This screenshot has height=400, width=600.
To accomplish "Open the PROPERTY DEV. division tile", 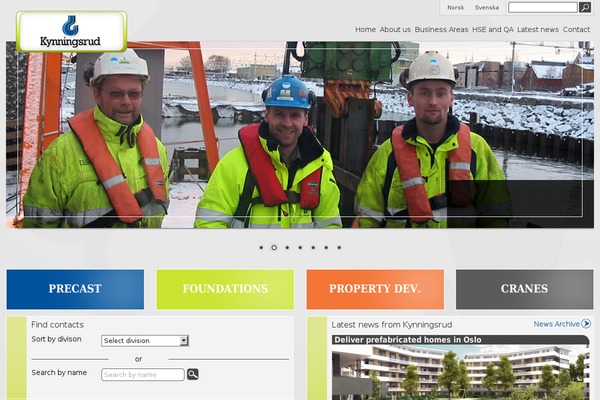I will tap(375, 289).
